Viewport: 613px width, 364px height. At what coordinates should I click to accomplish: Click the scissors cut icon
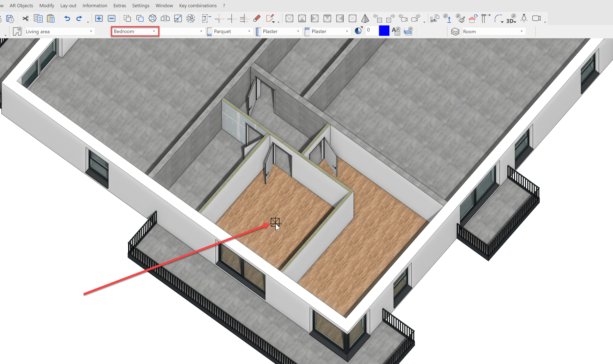point(25,19)
